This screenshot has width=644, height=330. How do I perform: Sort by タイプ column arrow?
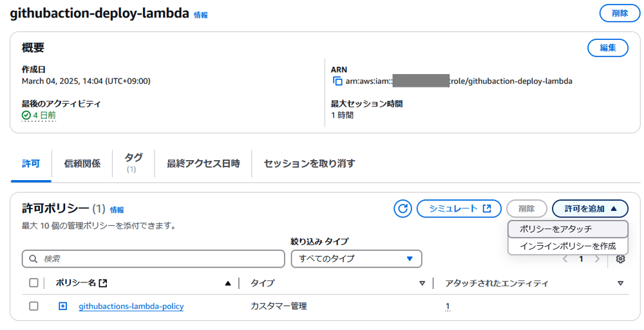[422, 283]
